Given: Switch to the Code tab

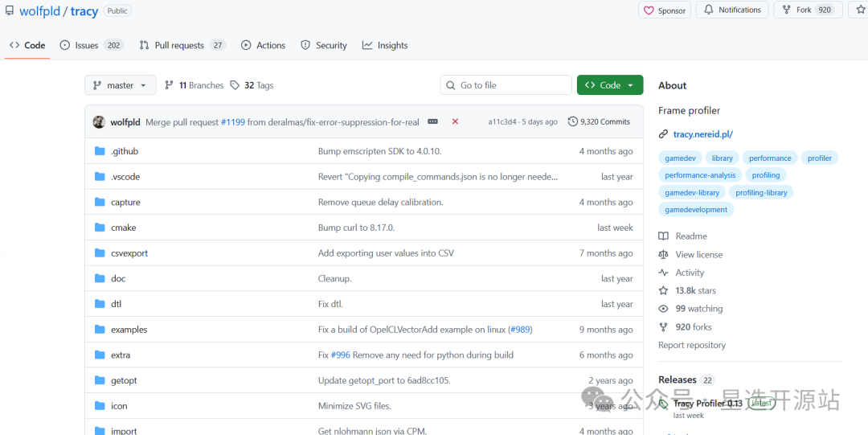Looking at the screenshot, I should (27, 46).
